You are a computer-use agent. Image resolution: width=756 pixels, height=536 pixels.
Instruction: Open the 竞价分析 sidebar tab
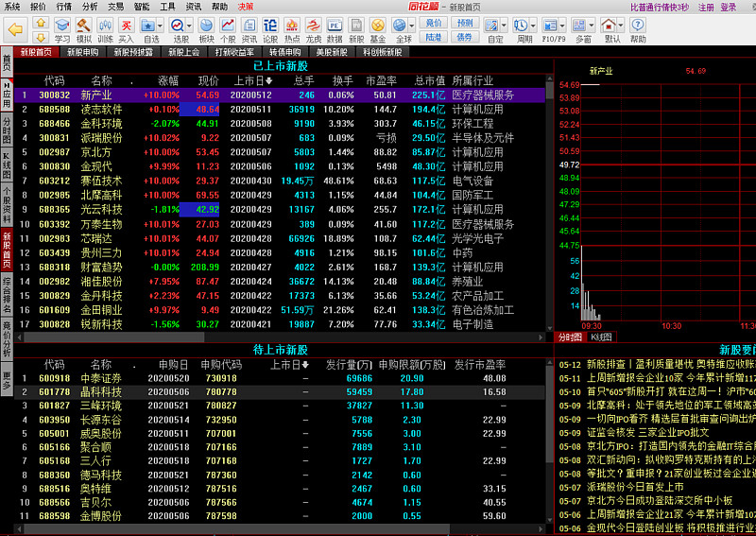click(7, 339)
